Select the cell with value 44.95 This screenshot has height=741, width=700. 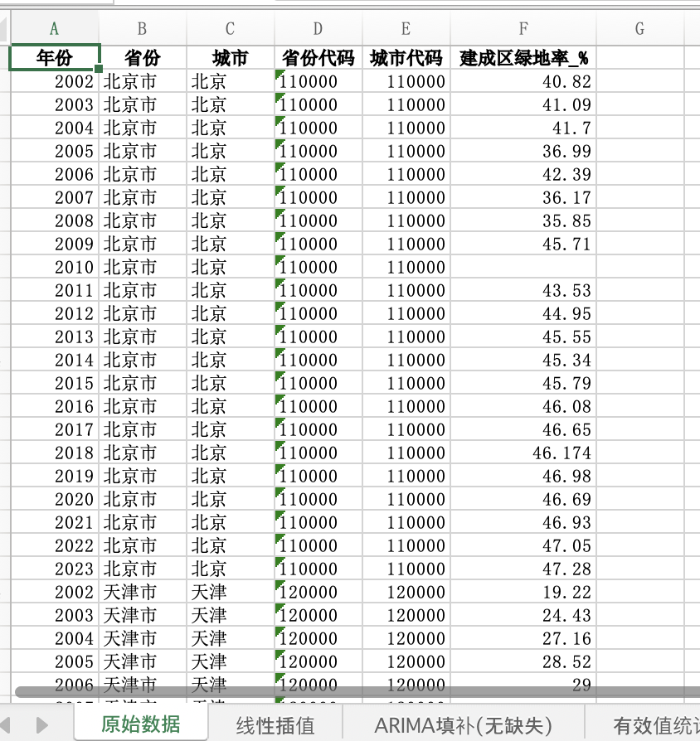point(523,313)
